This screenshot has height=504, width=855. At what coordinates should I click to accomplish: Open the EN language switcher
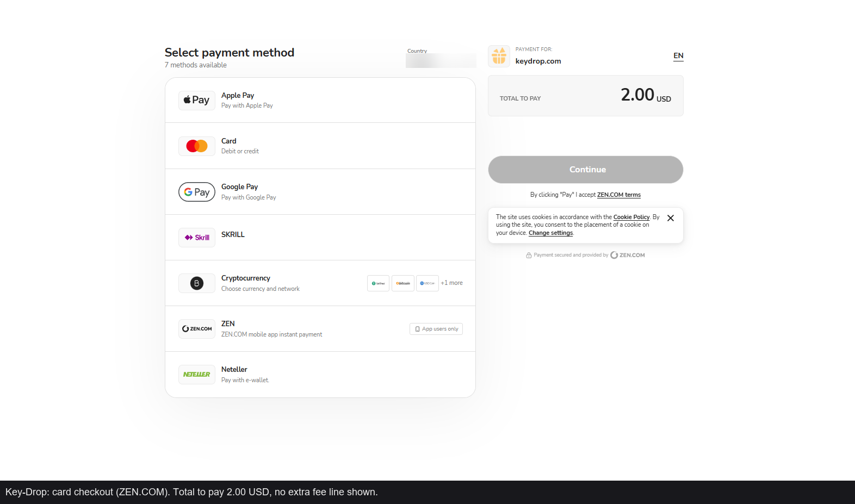678,56
